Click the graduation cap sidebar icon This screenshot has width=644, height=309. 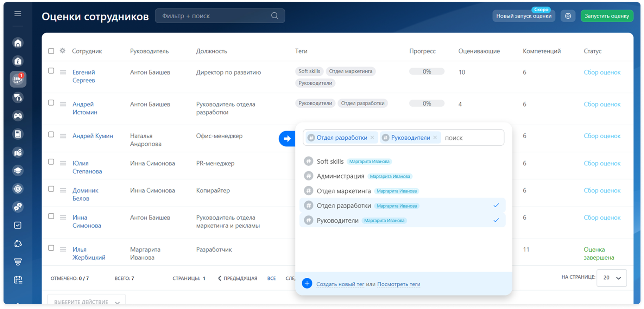tap(18, 171)
